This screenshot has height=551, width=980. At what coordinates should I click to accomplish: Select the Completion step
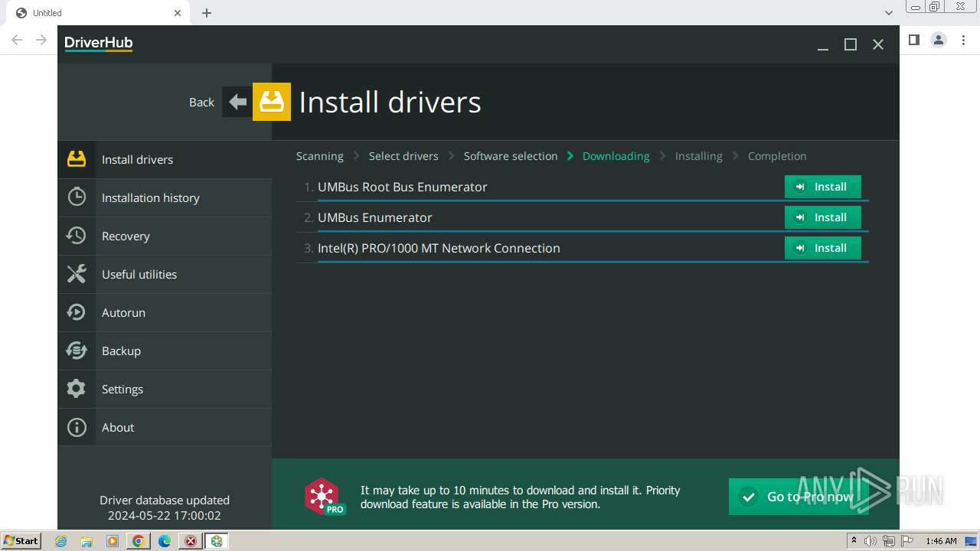pos(777,156)
